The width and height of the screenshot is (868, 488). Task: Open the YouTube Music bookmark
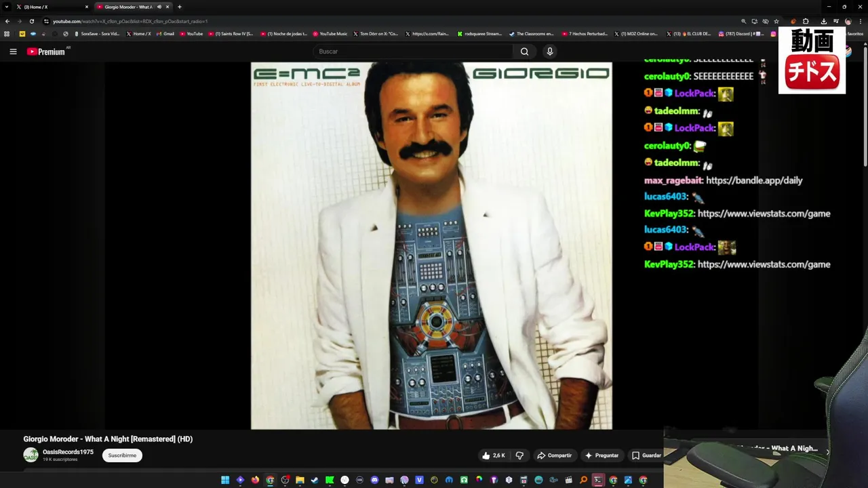[x=330, y=33]
